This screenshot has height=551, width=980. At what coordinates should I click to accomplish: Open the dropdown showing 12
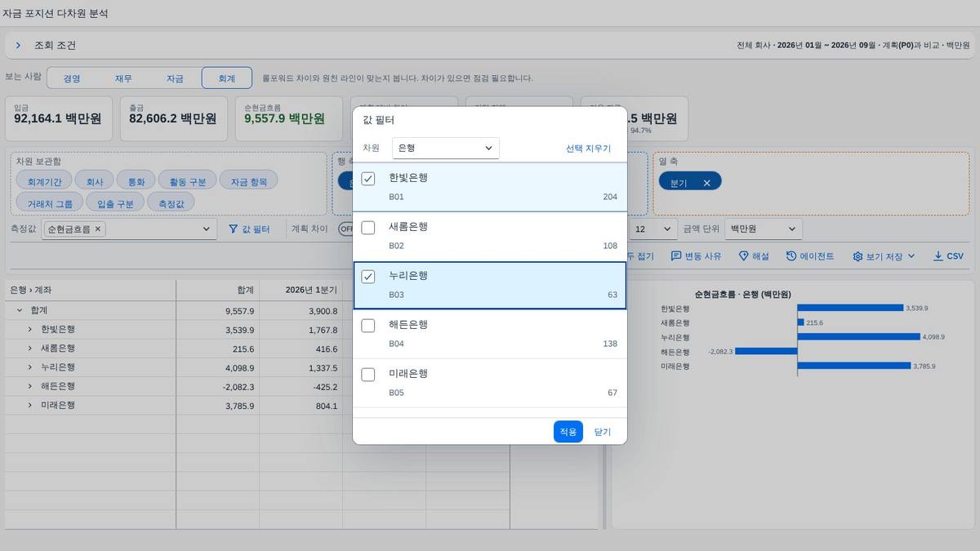pyautogui.click(x=653, y=229)
